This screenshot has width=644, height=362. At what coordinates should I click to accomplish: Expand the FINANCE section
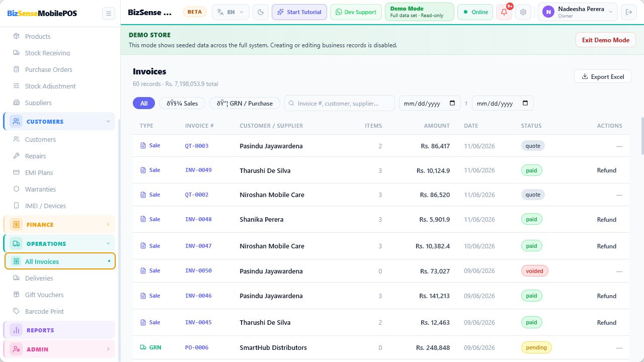(x=59, y=224)
